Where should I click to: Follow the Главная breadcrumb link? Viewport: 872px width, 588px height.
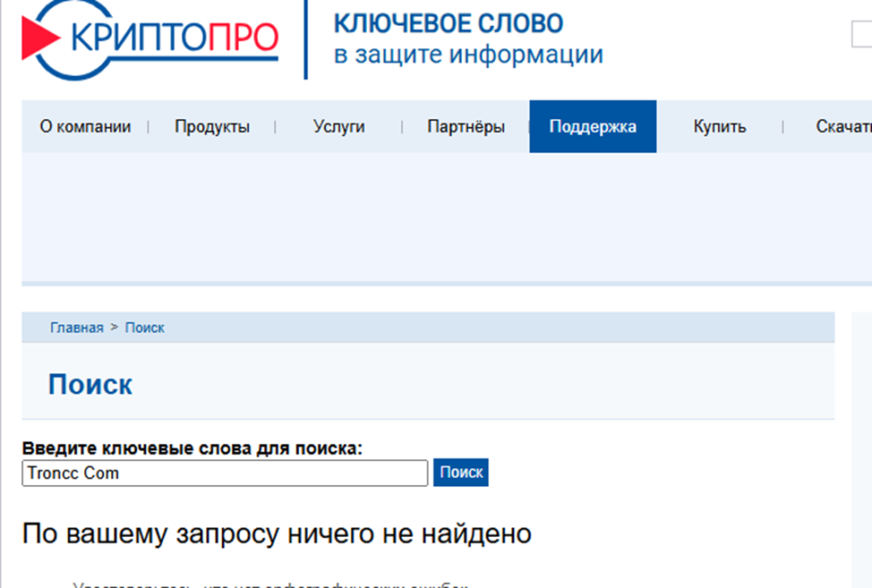77,328
